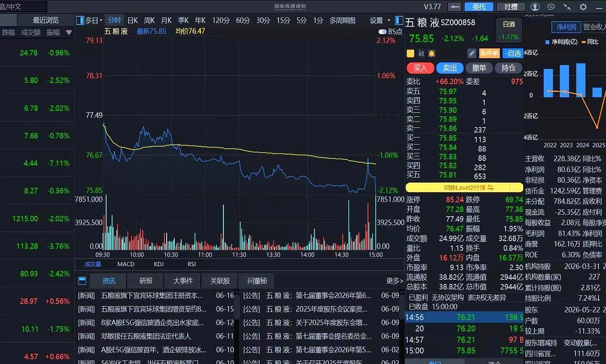Open the 设置 dropdown menu

point(380,20)
